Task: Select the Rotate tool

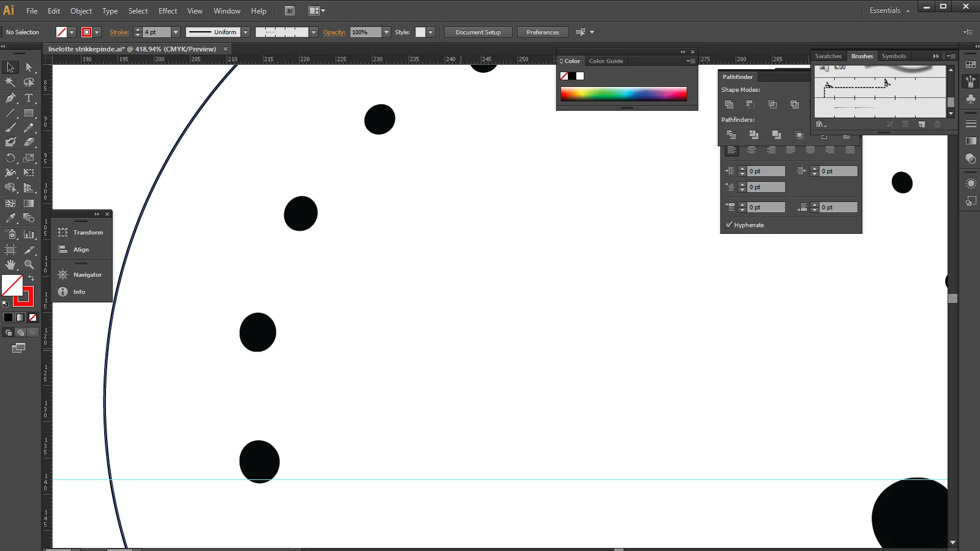Action: 10,158
